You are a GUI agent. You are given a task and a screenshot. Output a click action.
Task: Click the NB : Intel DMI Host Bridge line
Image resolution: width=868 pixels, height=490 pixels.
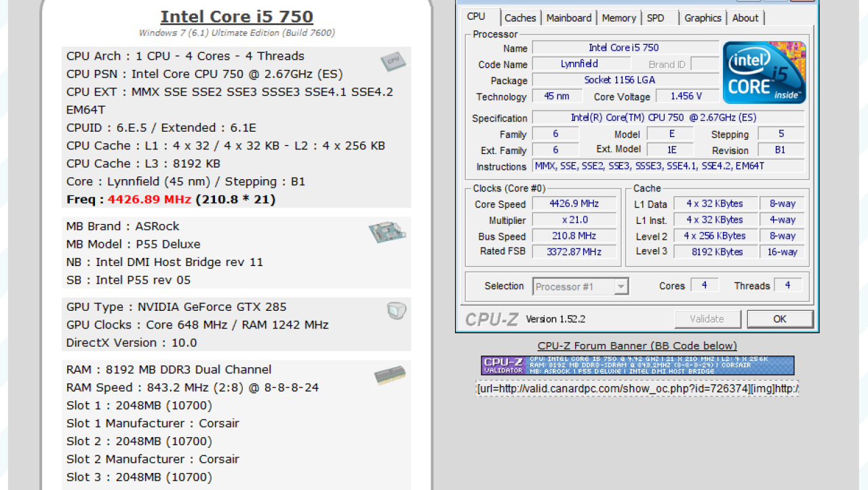[x=165, y=262]
